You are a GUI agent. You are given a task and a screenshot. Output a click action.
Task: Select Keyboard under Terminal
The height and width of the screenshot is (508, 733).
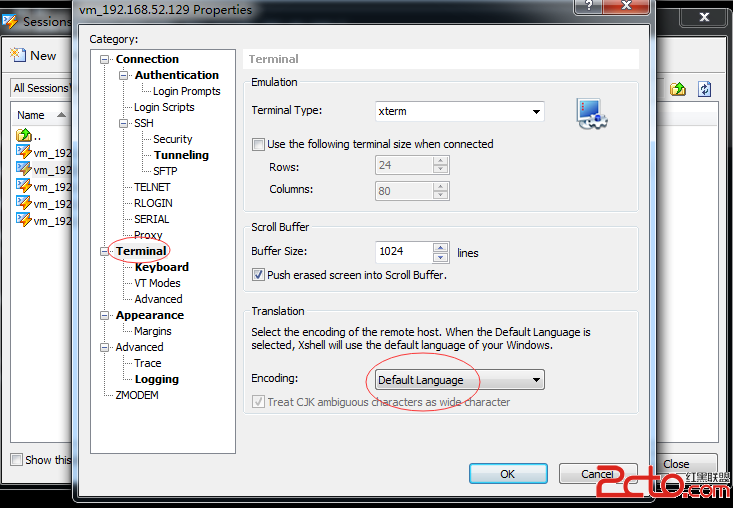pos(162,267)
